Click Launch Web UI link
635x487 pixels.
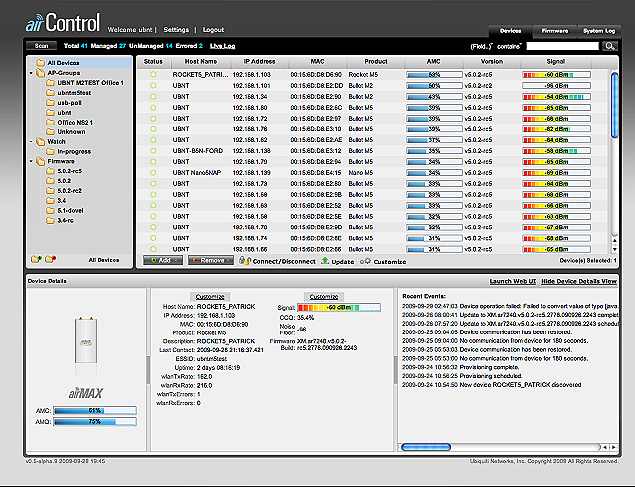click(512, 281)
